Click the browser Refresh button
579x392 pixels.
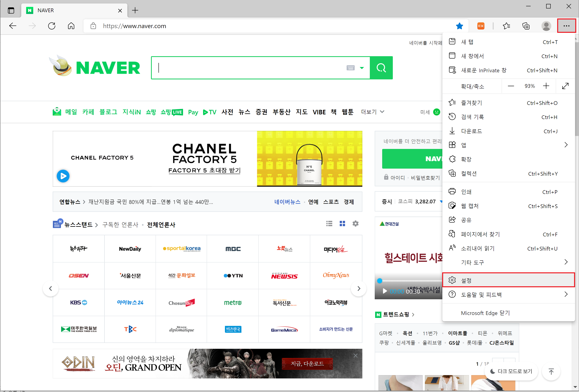click(52, 26)
